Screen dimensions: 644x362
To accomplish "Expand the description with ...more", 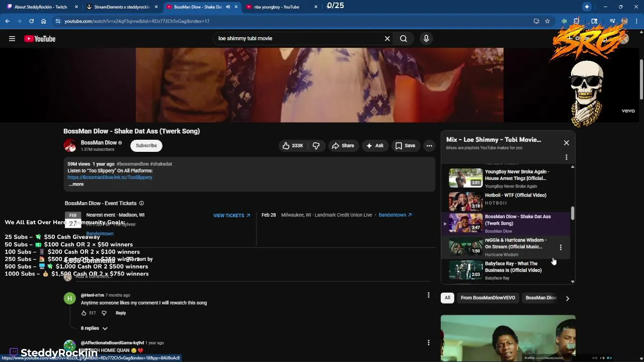I will 76,185.
